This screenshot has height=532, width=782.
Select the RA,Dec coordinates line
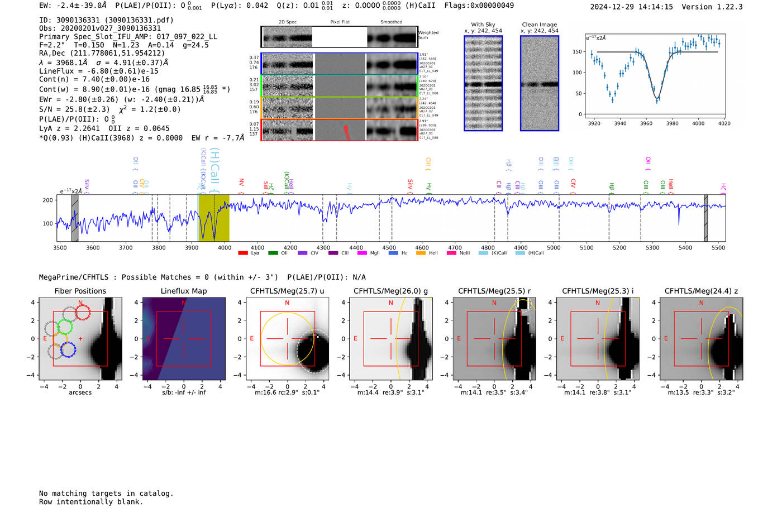[x=102, y=54]
